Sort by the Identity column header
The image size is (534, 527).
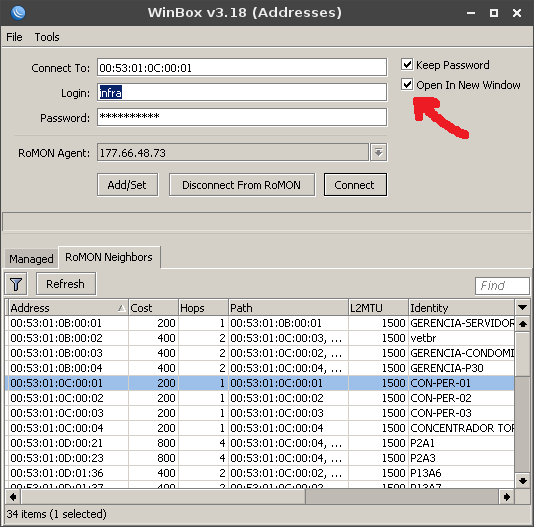pos(461,308)
